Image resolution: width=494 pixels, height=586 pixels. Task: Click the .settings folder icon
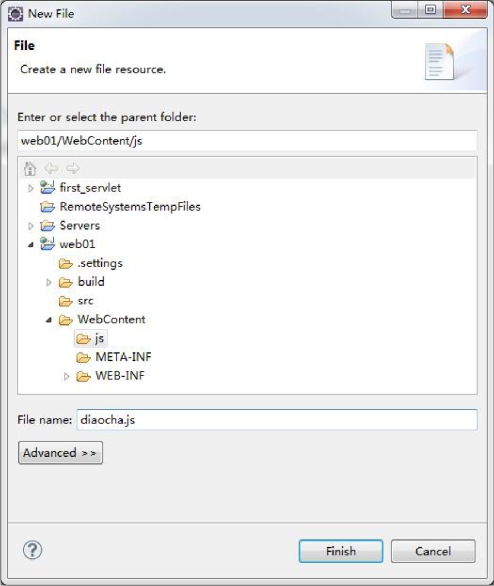click(x=66, y=263)
